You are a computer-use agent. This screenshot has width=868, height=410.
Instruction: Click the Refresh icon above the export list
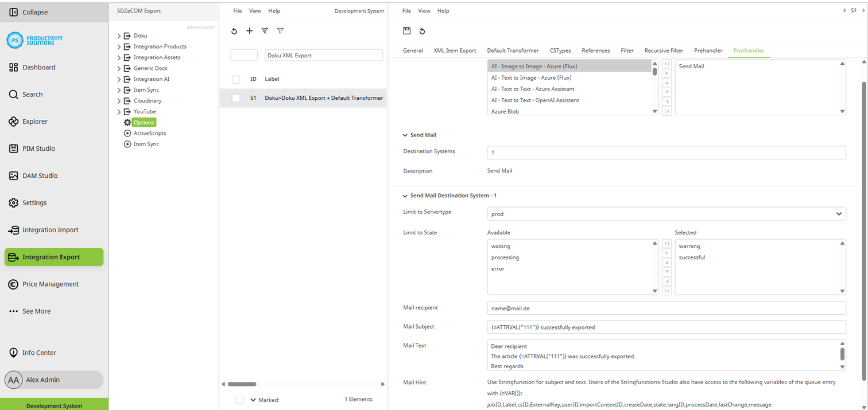234,31
